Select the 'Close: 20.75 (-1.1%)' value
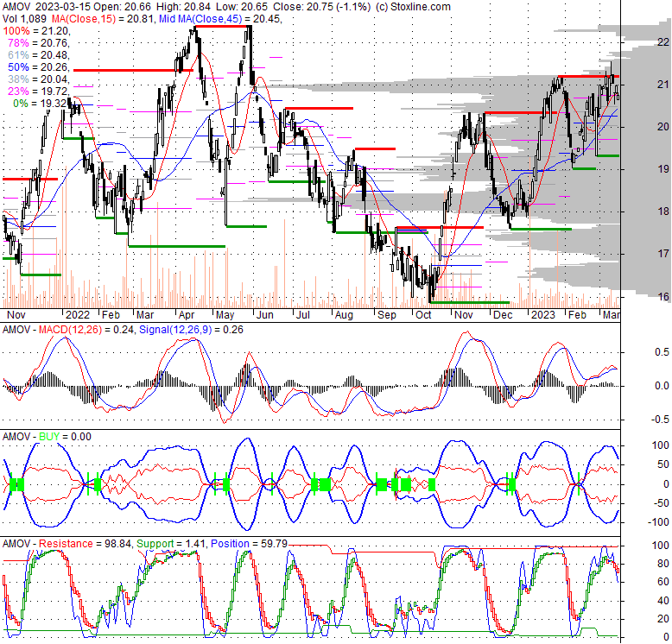This screenshot has width=672, height=644. coord(321,7)
